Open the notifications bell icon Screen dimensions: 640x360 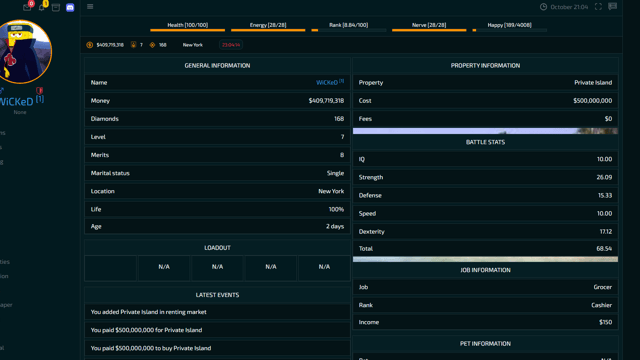[42, 7]
